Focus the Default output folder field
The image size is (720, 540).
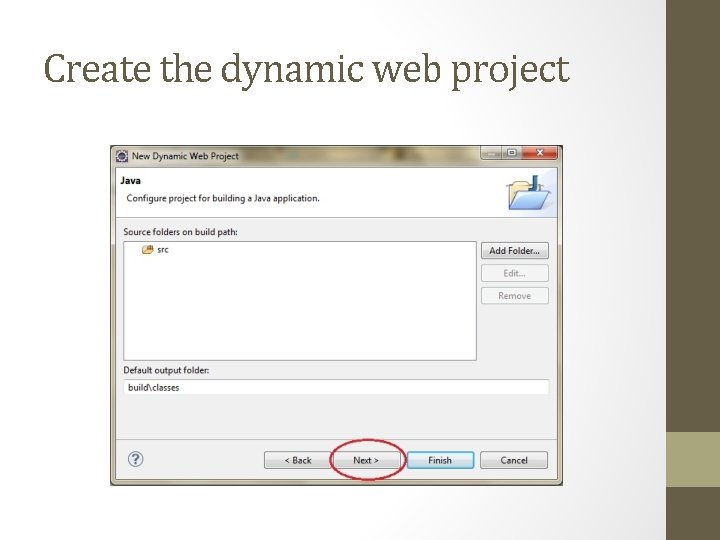(336, 387)
